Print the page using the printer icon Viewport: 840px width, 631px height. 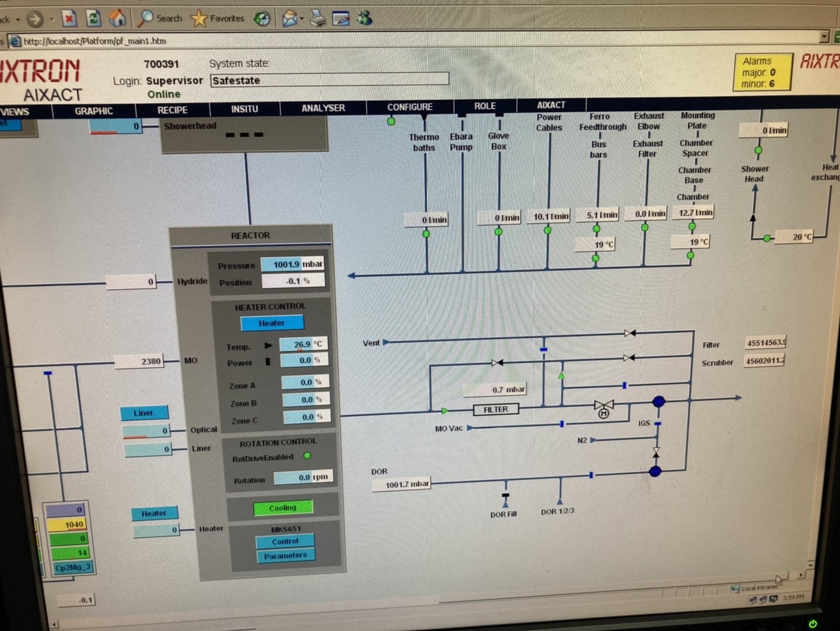(x=318, y=19)
